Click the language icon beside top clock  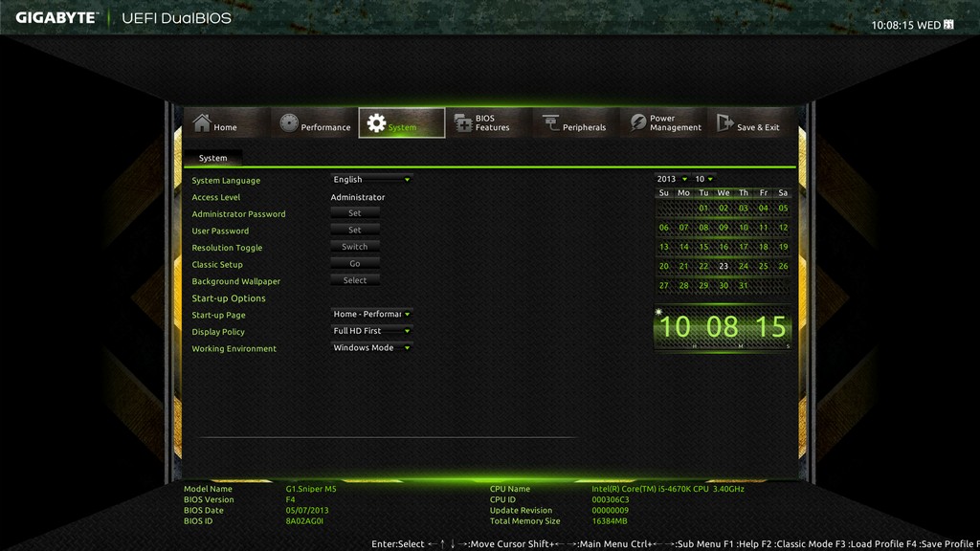(x=948, y=24)
